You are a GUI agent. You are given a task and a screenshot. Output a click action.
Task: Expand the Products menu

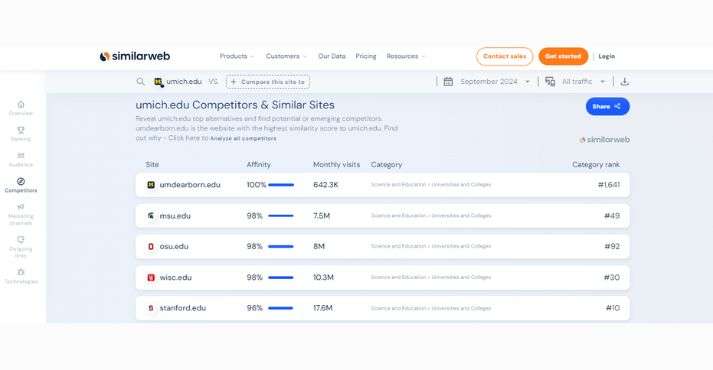pyautogui.click(x=236, y=56)
